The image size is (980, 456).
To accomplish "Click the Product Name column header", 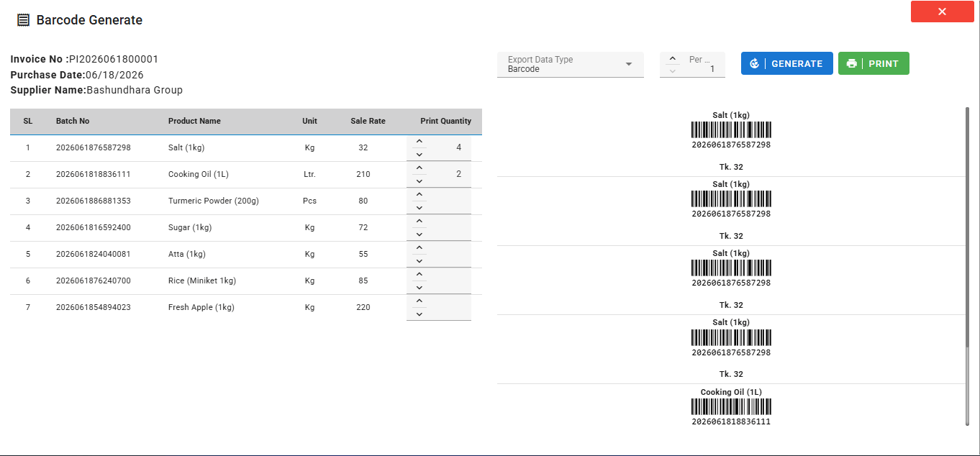I will tap(194, 121).
